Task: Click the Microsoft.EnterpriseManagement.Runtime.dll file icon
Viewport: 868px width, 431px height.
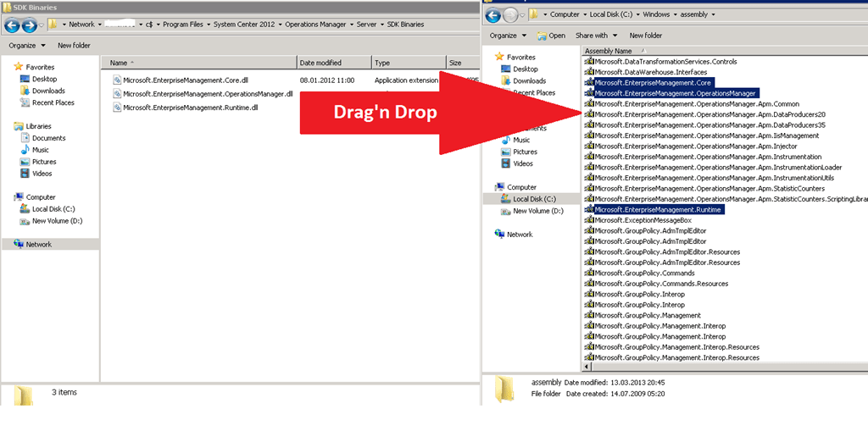Action: pos(117,108)
